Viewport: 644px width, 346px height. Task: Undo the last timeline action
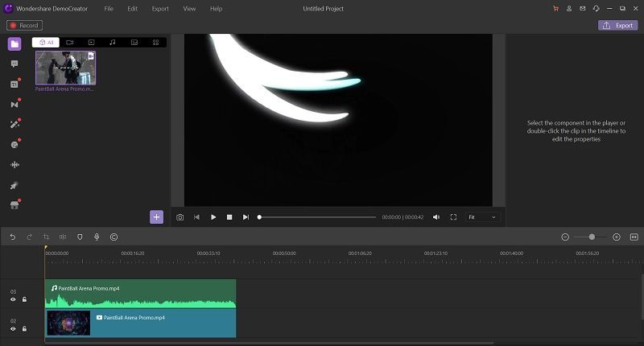click(13, 237)
